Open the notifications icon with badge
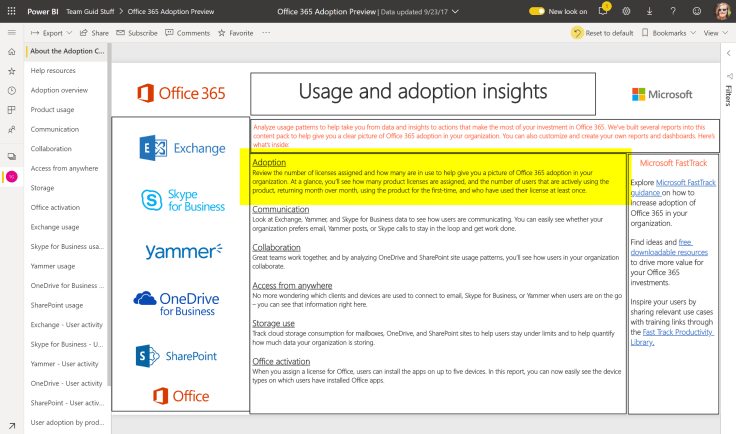Image resolution: width=736 pixels, height=434 pixels. pyautogui.click(x=604, y=10)
